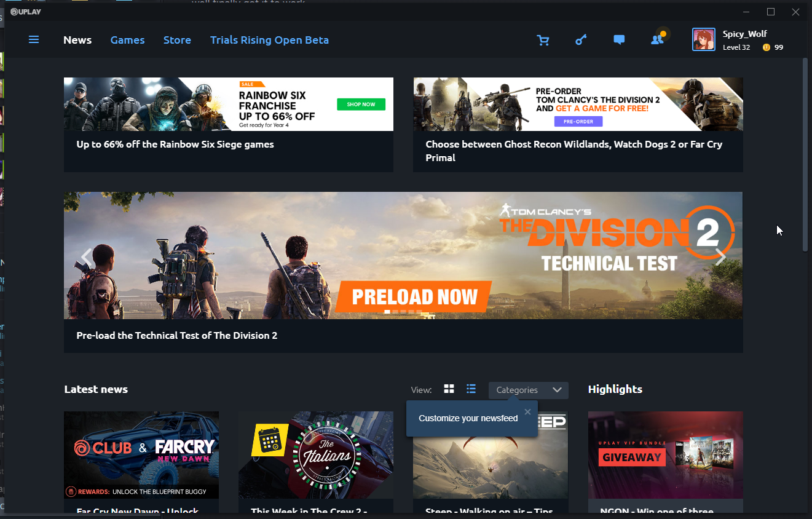
Task: Open the shopping cart
Action: [x=543, y=40]
